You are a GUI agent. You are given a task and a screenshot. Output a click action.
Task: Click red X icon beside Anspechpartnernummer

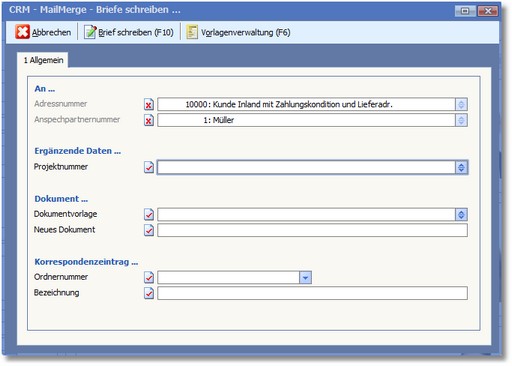[x=149, y=120]
